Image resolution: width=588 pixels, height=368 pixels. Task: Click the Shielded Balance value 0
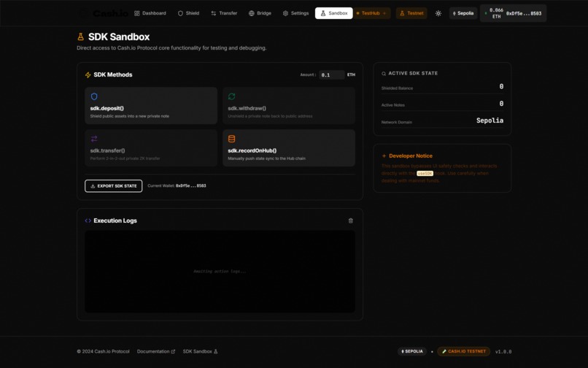(x=501, y=86)
